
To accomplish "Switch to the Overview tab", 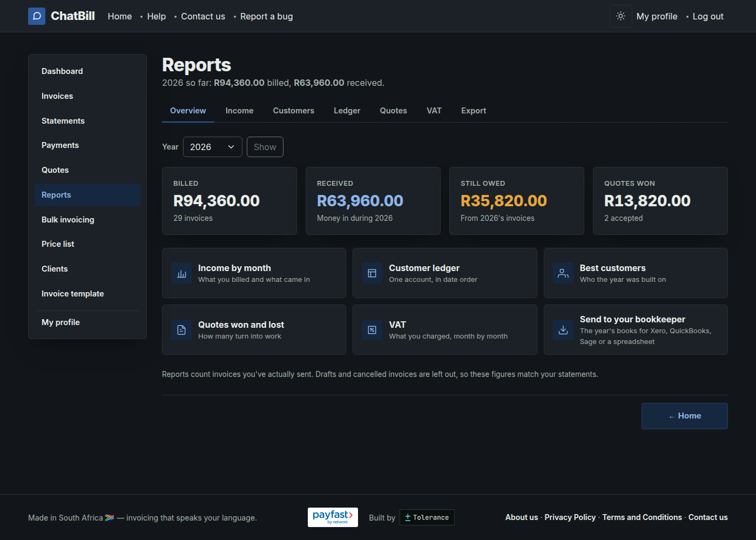I will coord(188,111).
